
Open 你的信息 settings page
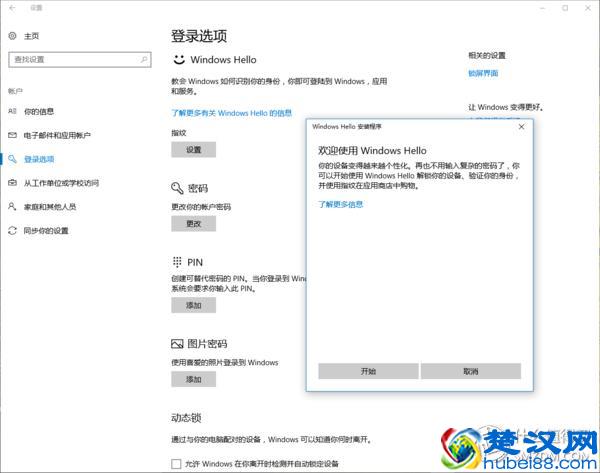[39, 111]
